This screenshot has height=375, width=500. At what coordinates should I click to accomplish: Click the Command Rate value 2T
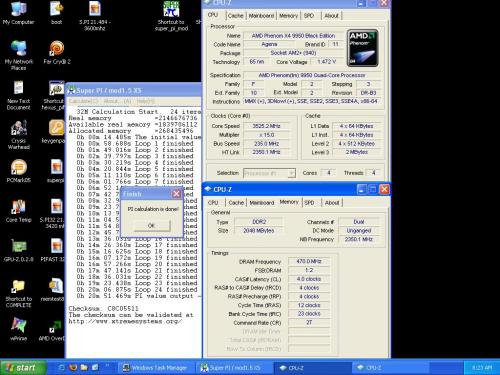click(309, 322)
